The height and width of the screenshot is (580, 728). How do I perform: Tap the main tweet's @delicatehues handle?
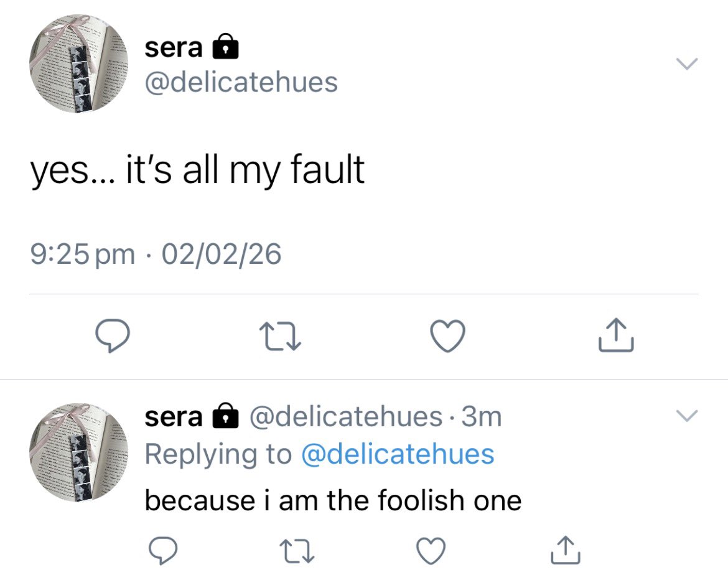coord(241,83)
